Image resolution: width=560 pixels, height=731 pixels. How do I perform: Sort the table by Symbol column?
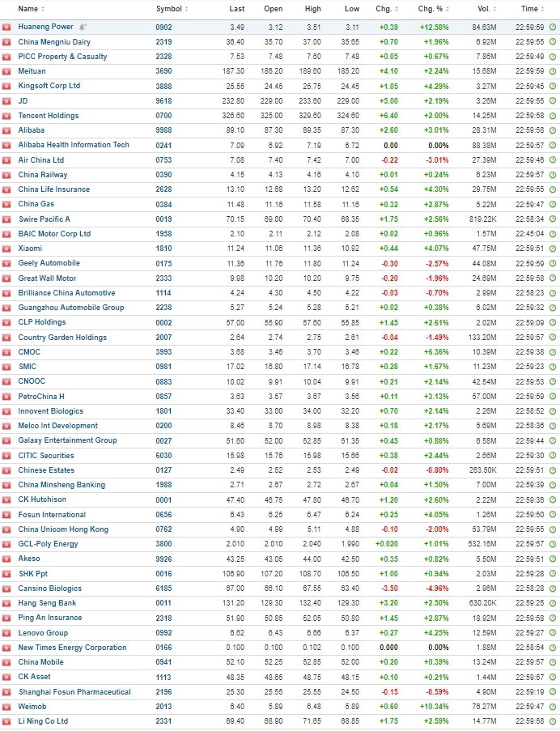[172, 9]
